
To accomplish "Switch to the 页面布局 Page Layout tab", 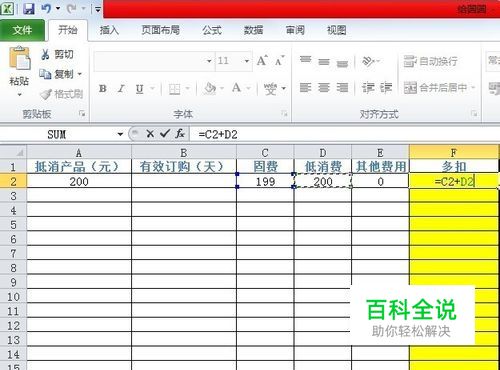I will pyautogui.click(x=161, y=30).
